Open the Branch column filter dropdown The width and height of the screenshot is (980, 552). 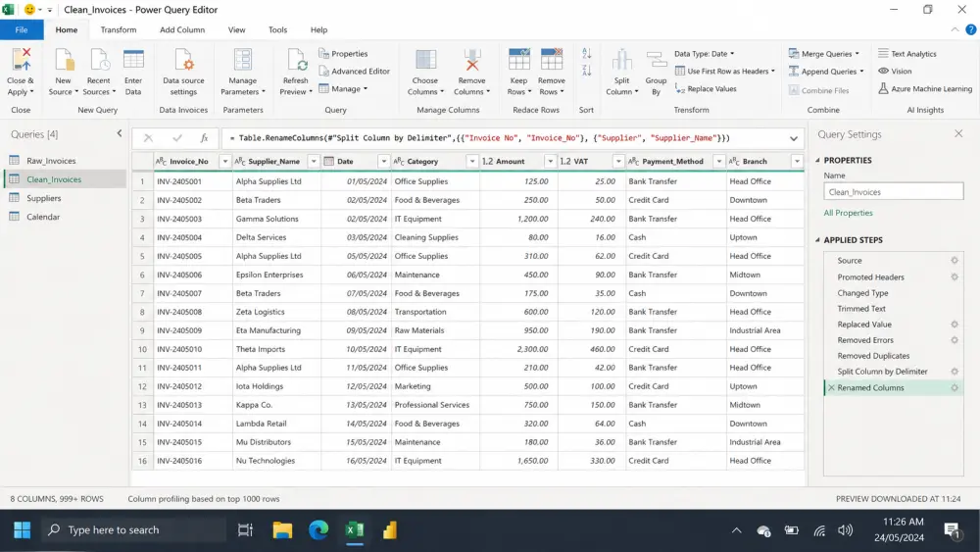coord(797,162)
